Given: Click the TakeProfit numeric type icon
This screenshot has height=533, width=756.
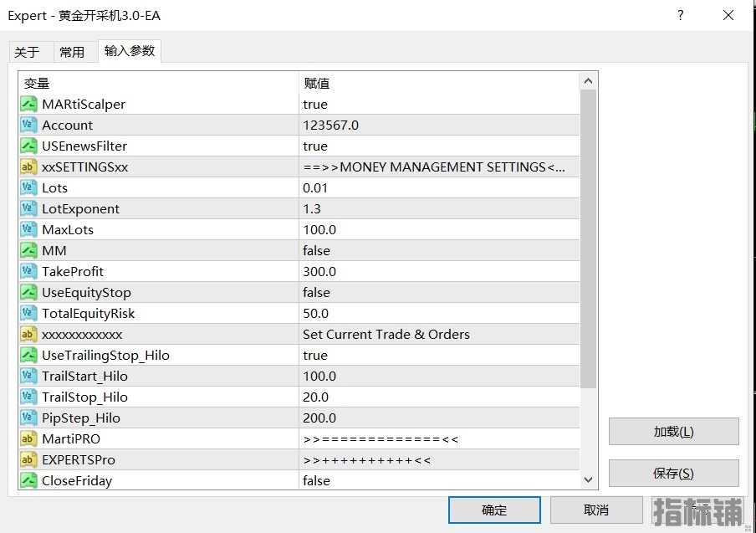Looking at the screenshot, I should [28, 272].
